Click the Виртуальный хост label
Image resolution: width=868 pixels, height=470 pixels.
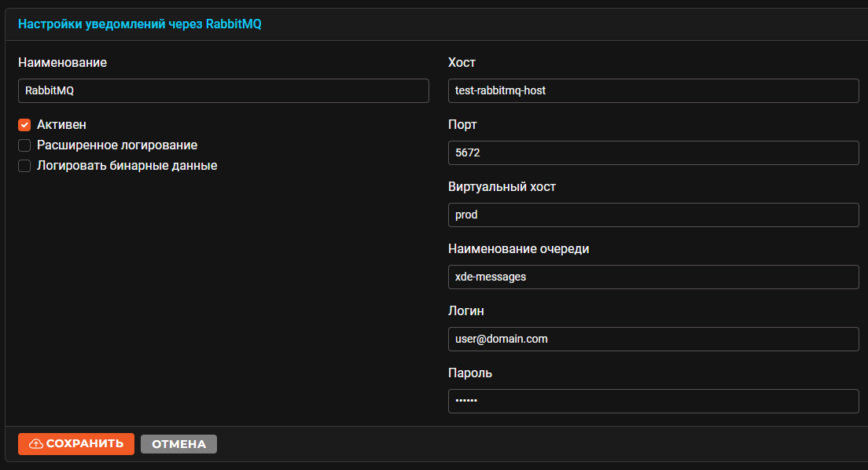click(x=502, y=187)
